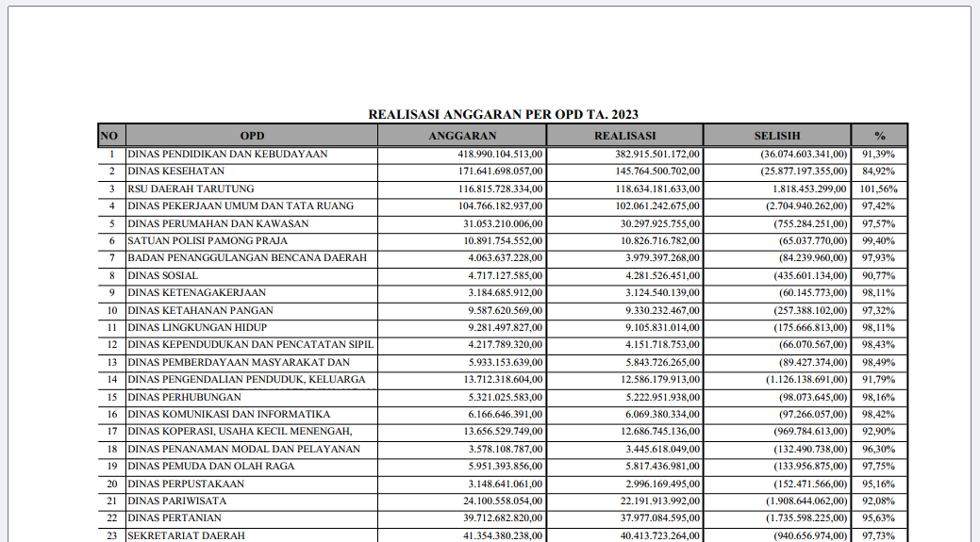Click the 95,63% cell for Dinas Pertanian
The image size is (980, 542).
click(x=879, y=518)
